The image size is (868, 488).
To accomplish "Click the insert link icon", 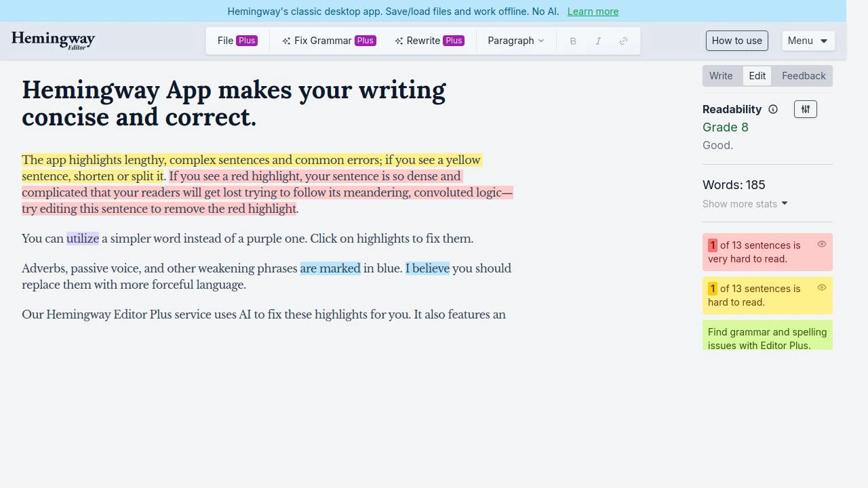I will point(623,41).
